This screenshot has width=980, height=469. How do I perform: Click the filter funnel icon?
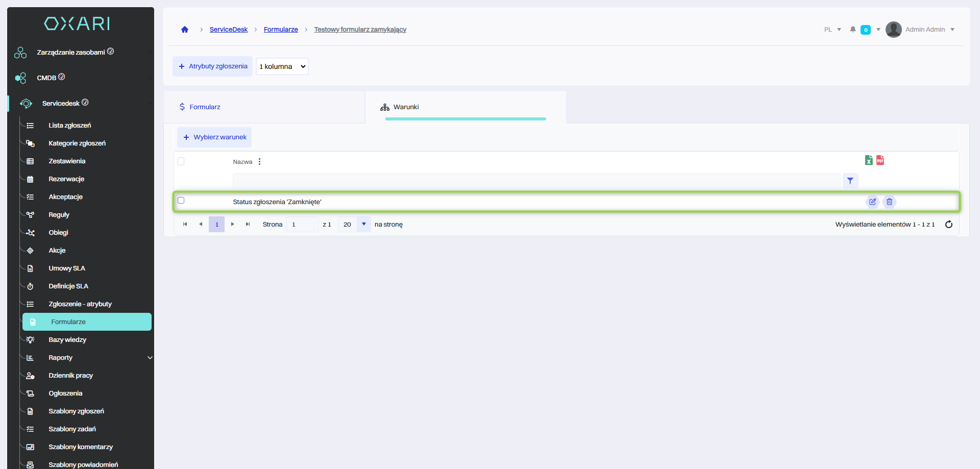point(850,181)
